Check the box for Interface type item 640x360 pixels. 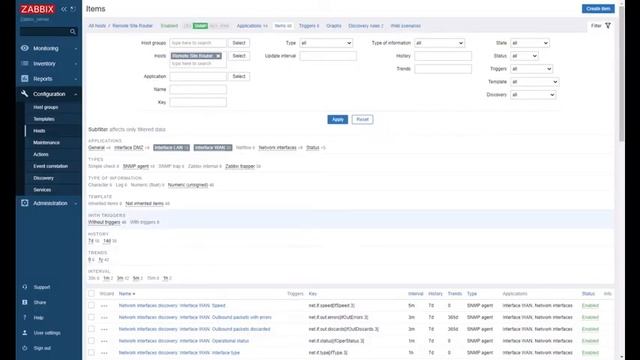coord(91,353)
